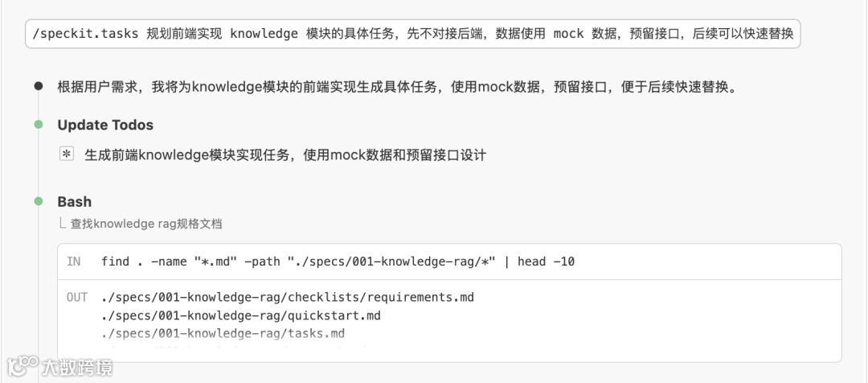
Task: Click the OUT label in the Bash block
Action: [x=76, y=298]
